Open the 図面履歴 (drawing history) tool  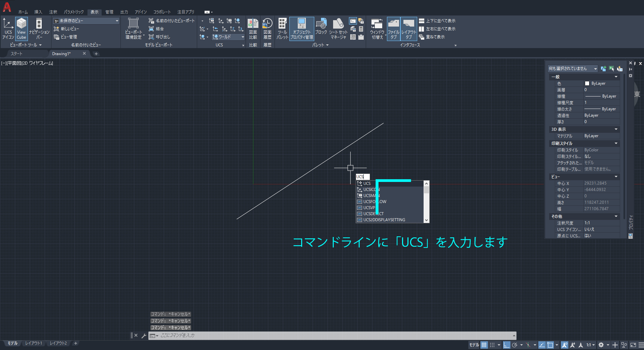pos(267,28)
